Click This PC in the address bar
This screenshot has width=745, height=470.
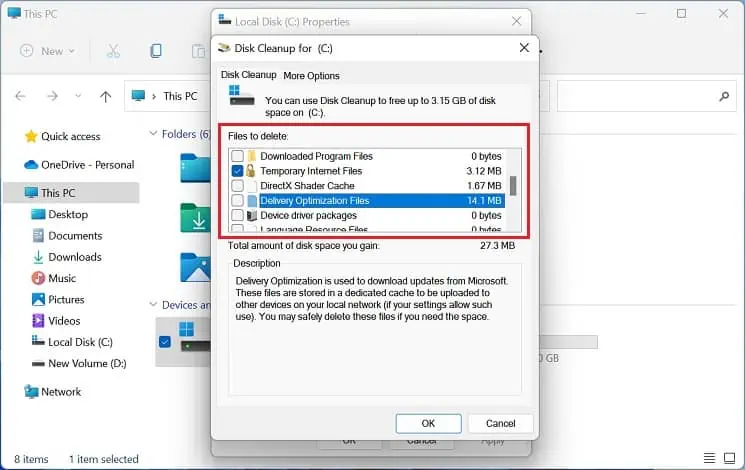click(180, 96)
